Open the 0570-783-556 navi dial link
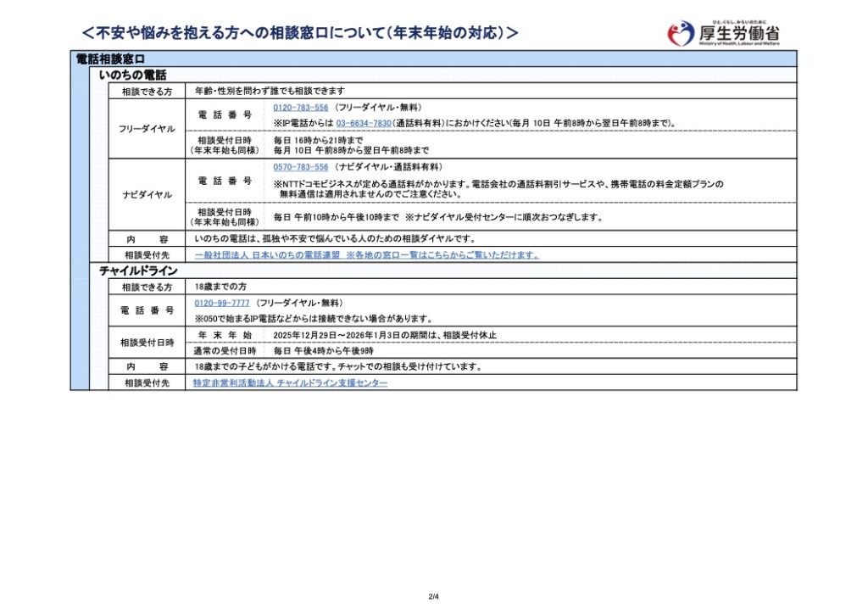Image resolution: width=868 pixels, height=614 pixels. coord(300,167)
